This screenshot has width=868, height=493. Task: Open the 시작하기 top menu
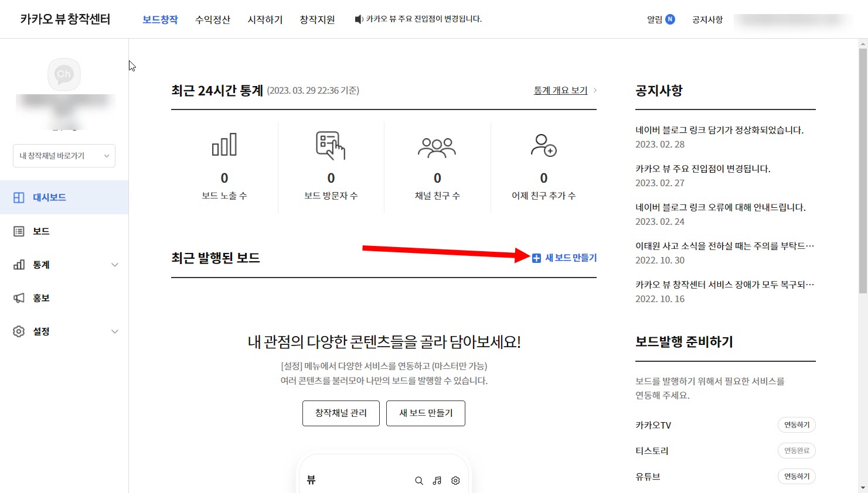pos(265,19)
